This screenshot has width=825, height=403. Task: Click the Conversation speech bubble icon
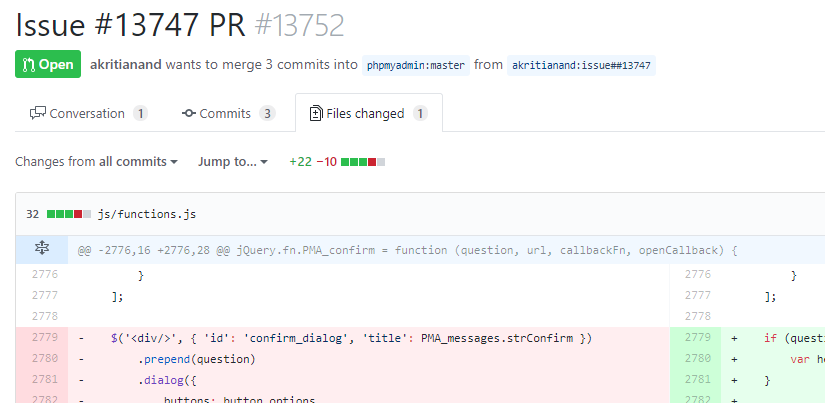point(38,113)
